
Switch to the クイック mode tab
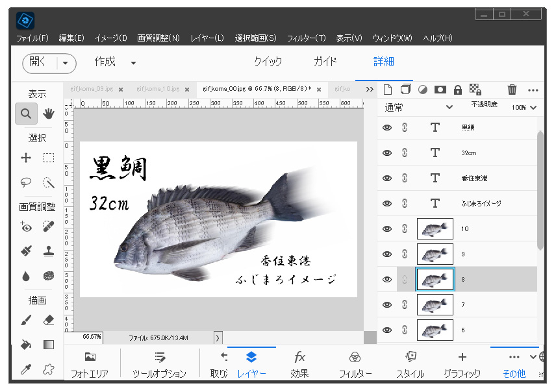268,62
